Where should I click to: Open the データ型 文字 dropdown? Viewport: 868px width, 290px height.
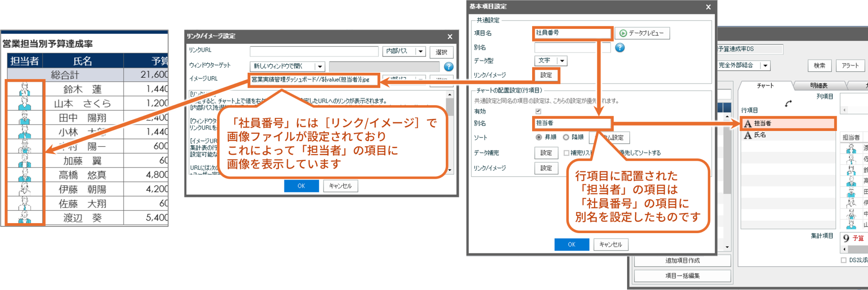562,61
